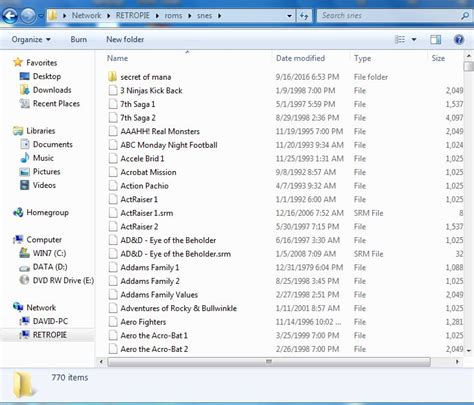
Task: Click the Search snes input field
Action: (x=387, y=16)
